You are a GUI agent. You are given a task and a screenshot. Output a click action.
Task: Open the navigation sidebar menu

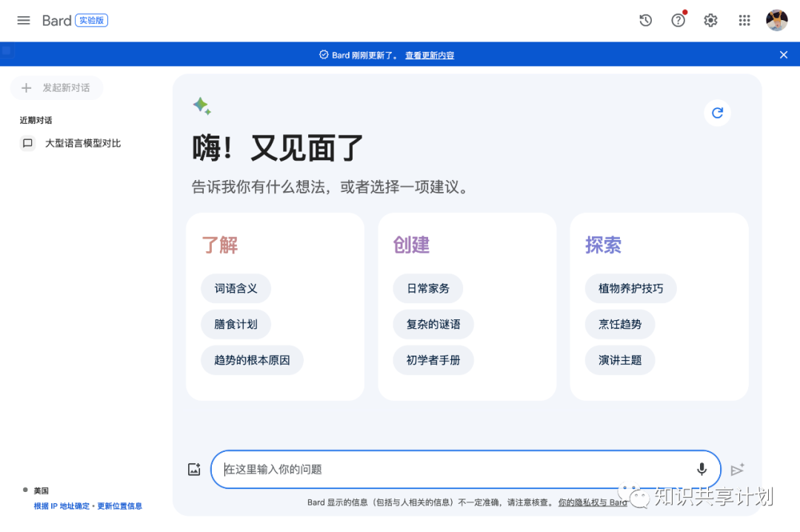coord(23,20)
